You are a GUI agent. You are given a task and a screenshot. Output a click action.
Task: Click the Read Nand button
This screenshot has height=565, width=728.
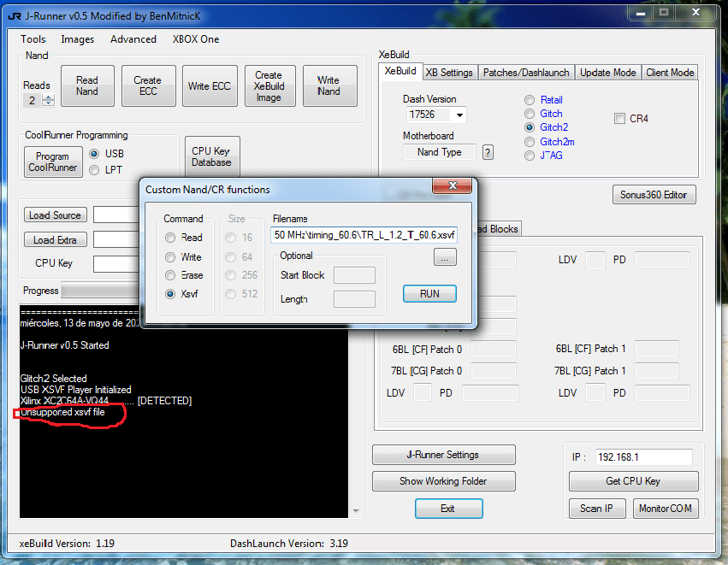(x=87, y=85)
